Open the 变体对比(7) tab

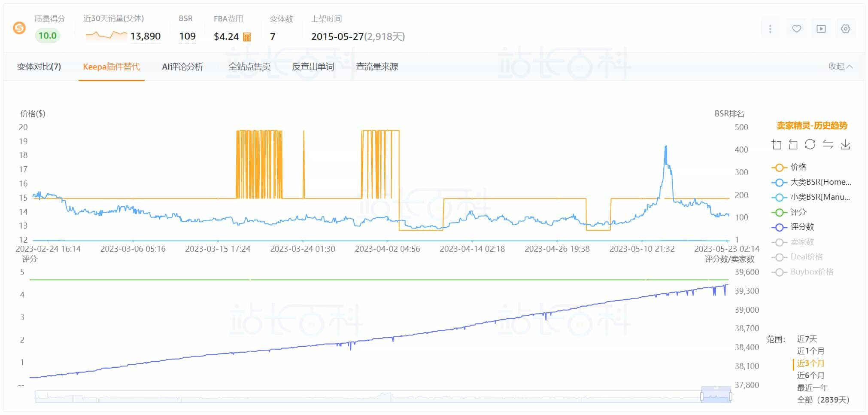[x=39, y=67]
